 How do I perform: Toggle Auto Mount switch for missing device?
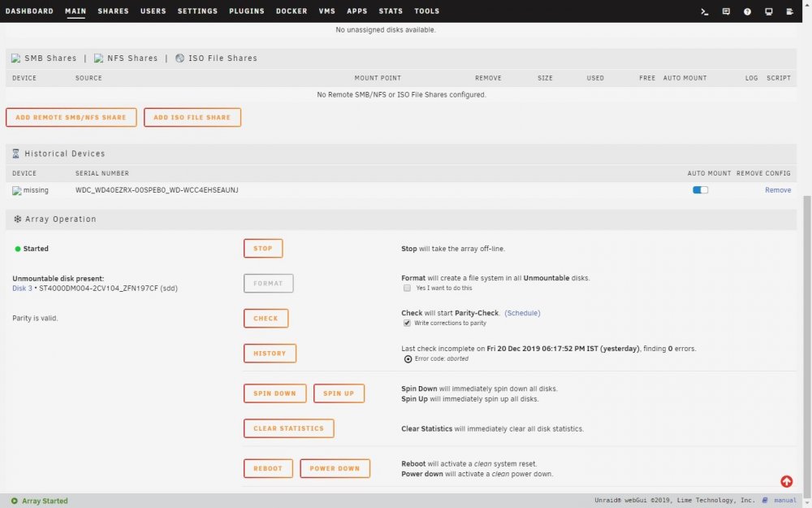tap(700, 190)
